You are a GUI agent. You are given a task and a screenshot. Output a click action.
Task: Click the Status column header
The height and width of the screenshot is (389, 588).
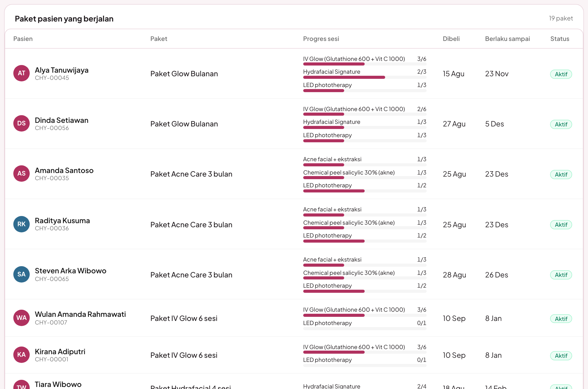coord(560,39)
